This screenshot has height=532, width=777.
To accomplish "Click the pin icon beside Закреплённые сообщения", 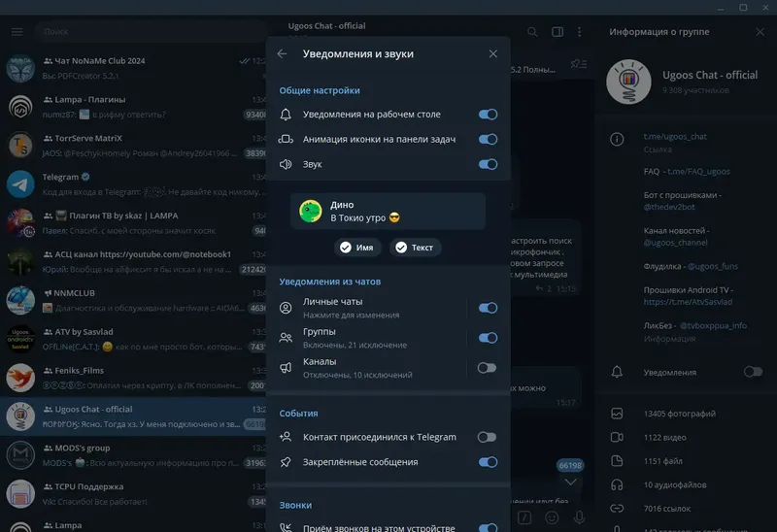I will click(x=286, y=462).
